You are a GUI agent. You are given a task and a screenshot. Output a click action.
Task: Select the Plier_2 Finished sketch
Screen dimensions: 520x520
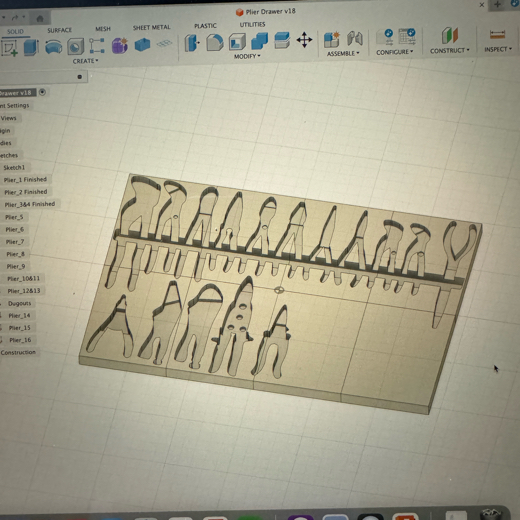26,192
